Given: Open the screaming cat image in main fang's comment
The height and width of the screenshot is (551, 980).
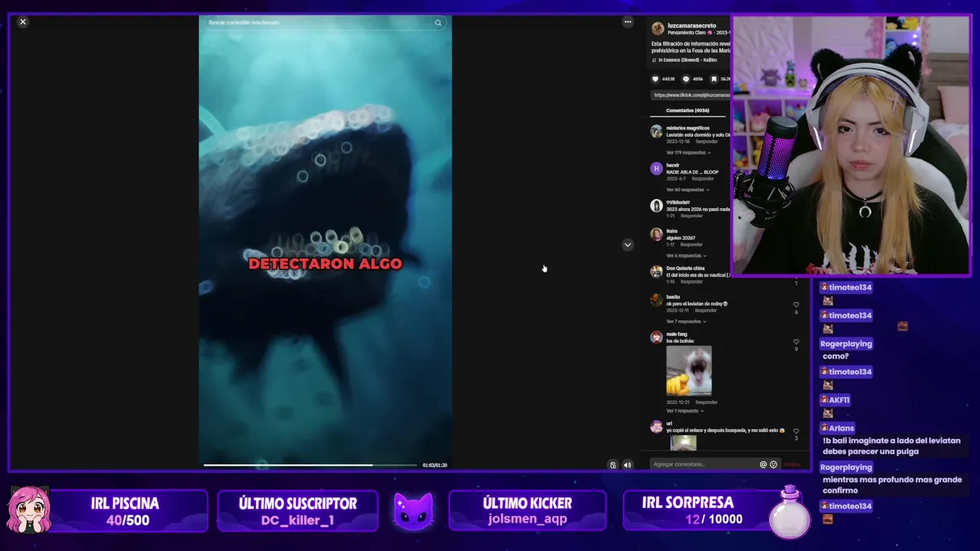Looking at the screenshot, I should click(x=689, y=370).
